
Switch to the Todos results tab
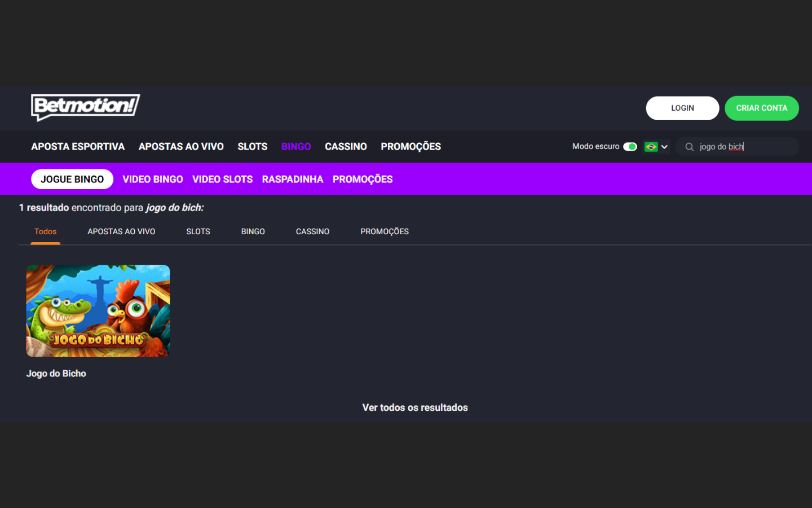[x=46, y=231]
